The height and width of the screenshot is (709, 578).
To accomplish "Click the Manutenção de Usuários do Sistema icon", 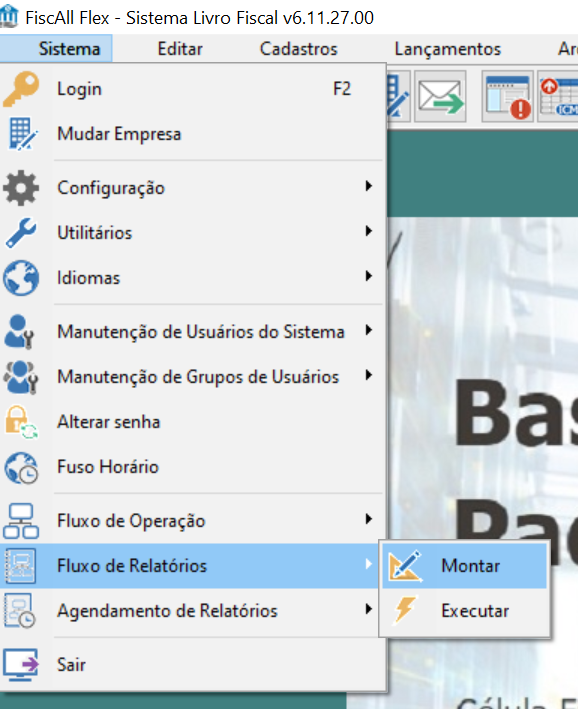I will pos(19,332).
